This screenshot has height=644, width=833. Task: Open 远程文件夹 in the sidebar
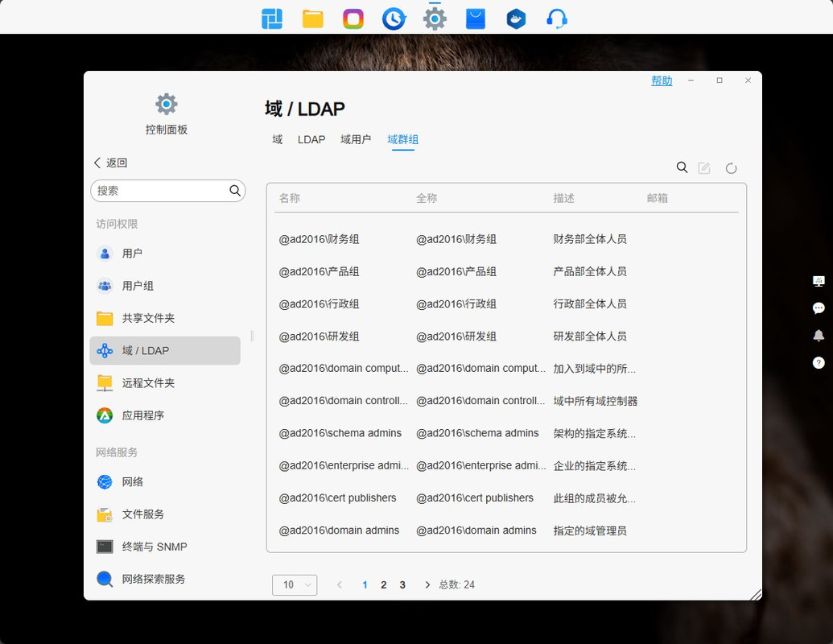coord(165,383)
